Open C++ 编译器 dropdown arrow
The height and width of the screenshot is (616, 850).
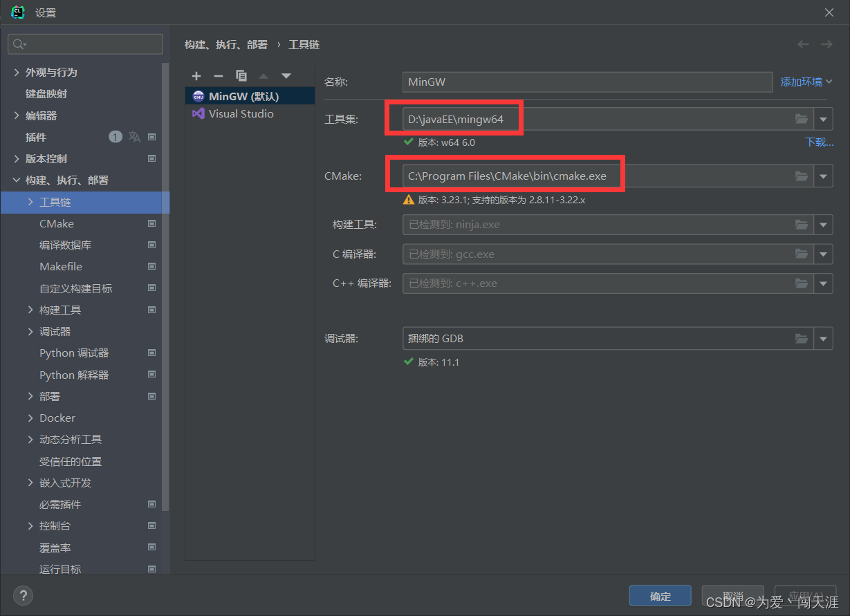point(823,283)
